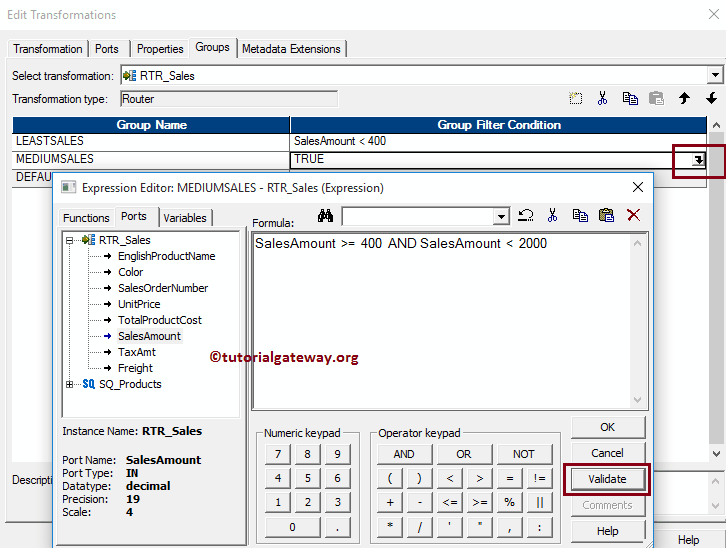The height and width of the screenshot is (548, 726).
Task: Click the Validate button
Action: (607, 479)
